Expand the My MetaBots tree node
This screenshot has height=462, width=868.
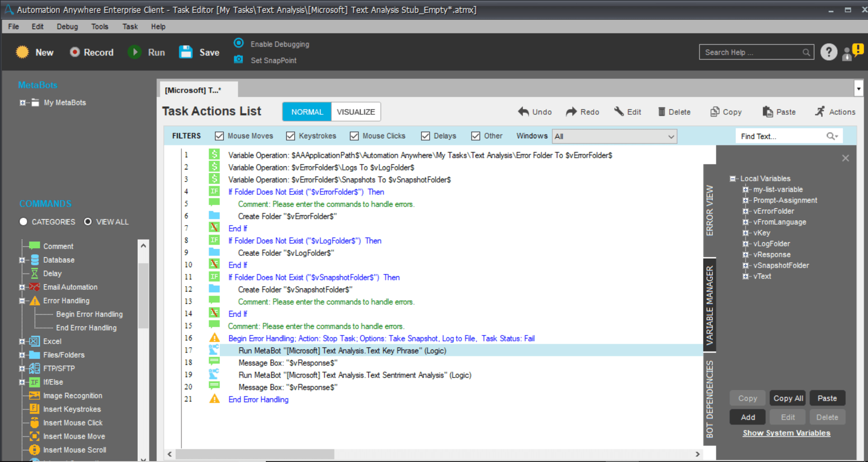pos(22,103)
